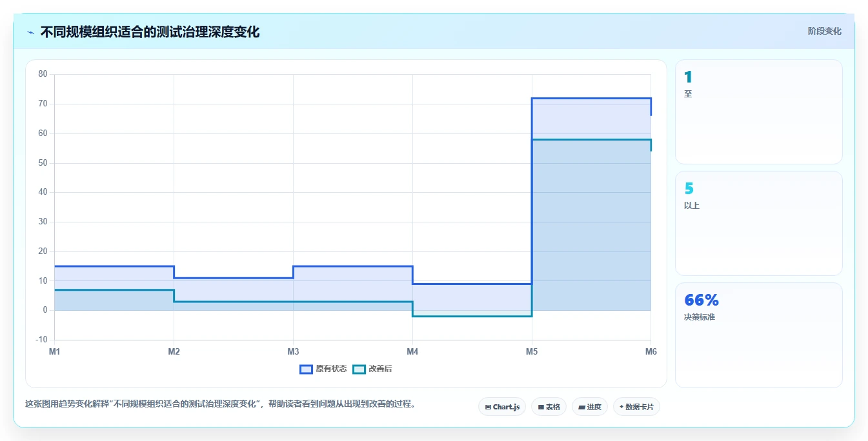Click the M6 x-axis label
The height and width of the screenshot is (441, 868).
pos(651,351)
